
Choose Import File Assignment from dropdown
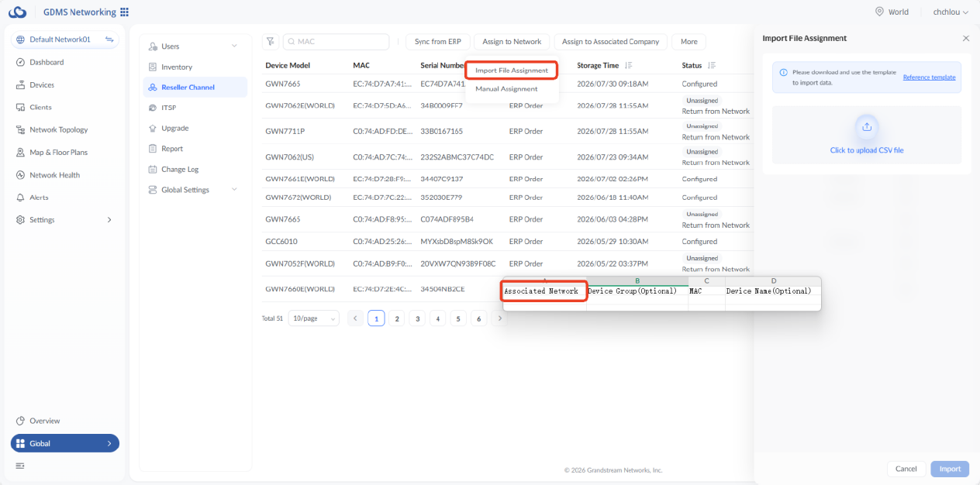click(x=512, y=71)
